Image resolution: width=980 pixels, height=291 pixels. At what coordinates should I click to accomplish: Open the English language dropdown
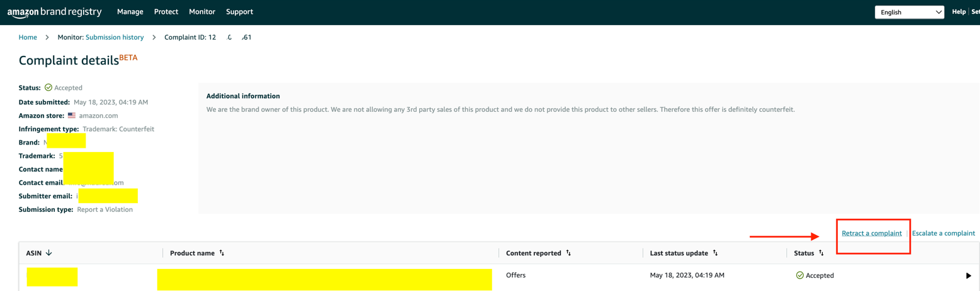[x=909, y=12]
